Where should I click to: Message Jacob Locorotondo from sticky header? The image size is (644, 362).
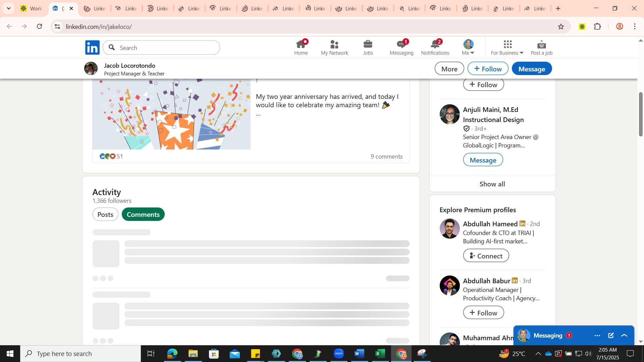pos(532,69)
